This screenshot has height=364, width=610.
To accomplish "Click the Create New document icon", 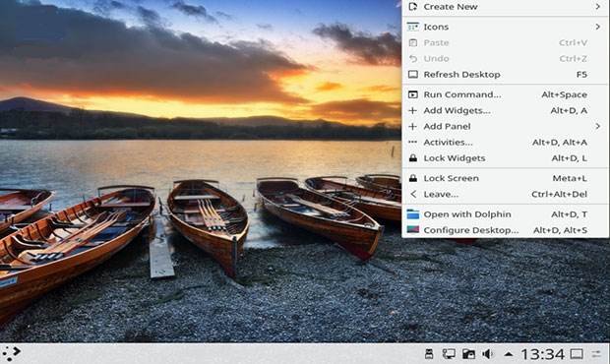I will (413, 6).
